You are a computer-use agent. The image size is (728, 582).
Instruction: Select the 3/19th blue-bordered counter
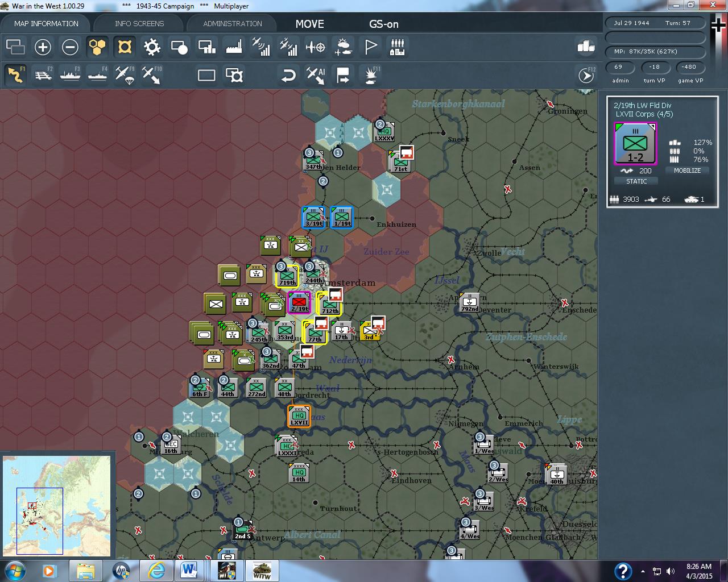314,217
